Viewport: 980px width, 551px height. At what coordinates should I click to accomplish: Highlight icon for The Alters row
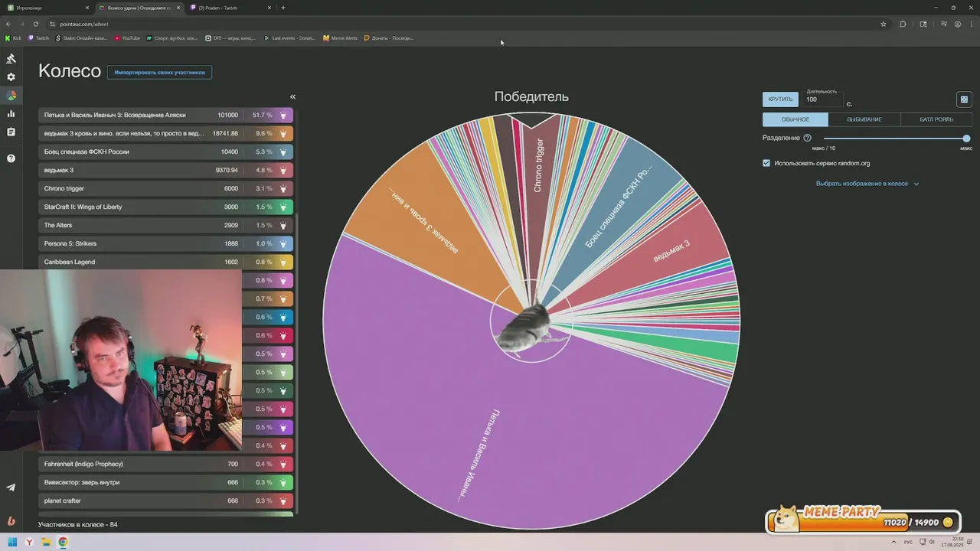(x=283, y=225)
